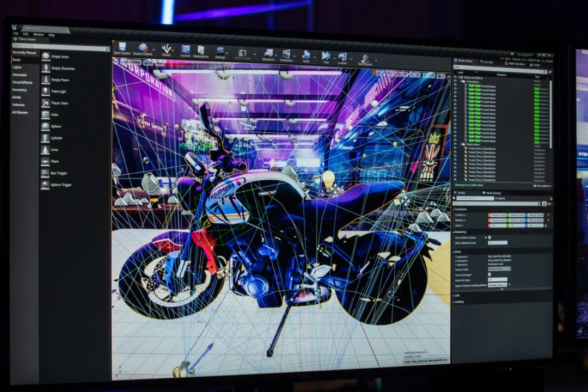The height and width of the screenshot is (392, 588).
Task: Select the Cinematic category
Action: [x=20, y=75]
